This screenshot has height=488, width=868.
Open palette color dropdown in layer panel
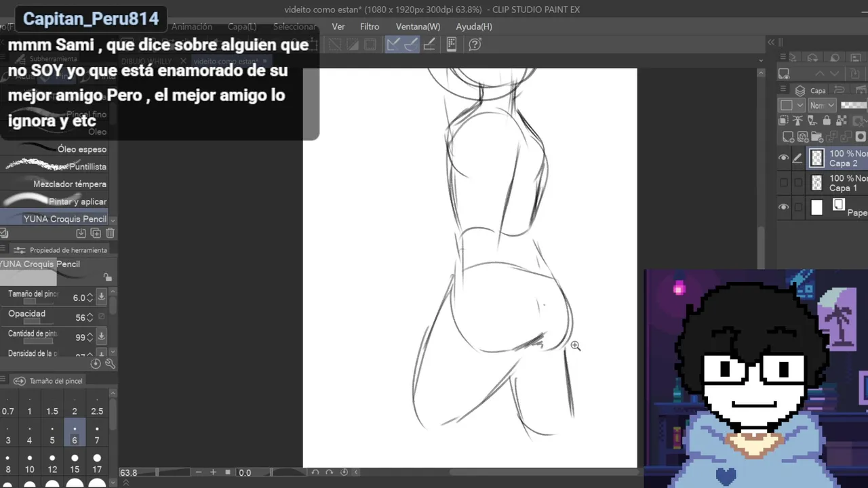click(x=791, y=105)
